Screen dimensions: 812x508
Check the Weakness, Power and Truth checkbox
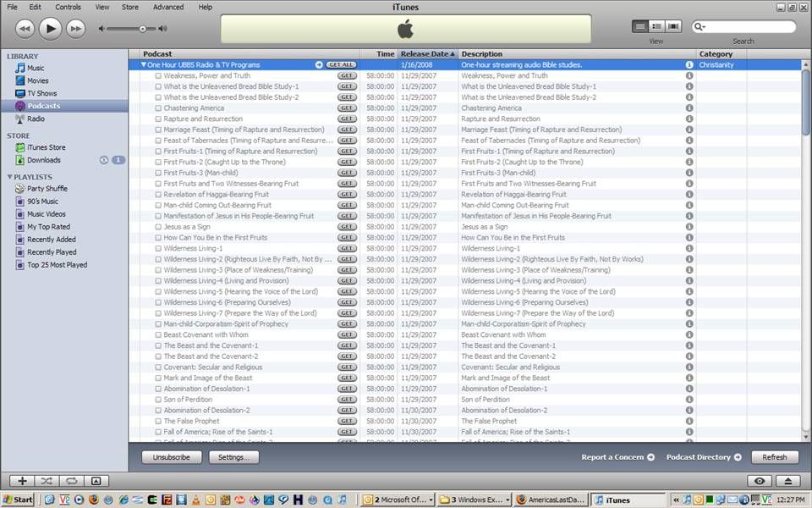point(158,75)
